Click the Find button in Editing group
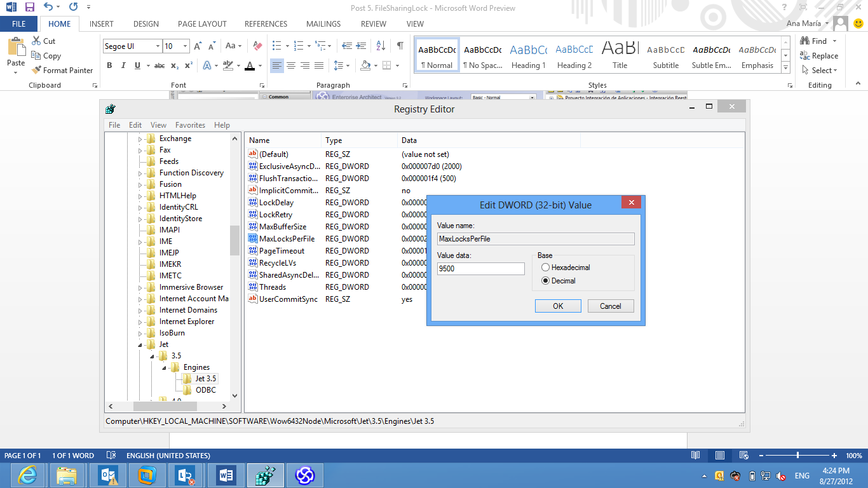The image size is (868, 488). [814, 41]
